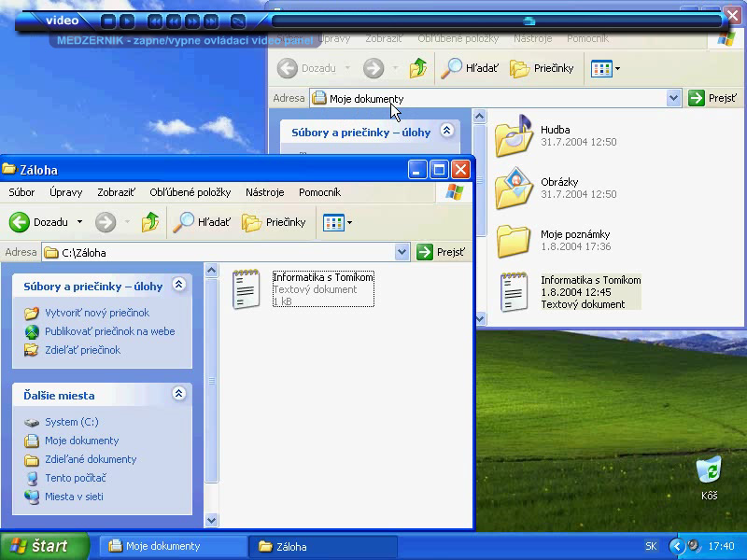Open the views dropdown arrow in Záloha
Image resolution: width=747 pixels, height=560 pixels.
tap(349, 222)
